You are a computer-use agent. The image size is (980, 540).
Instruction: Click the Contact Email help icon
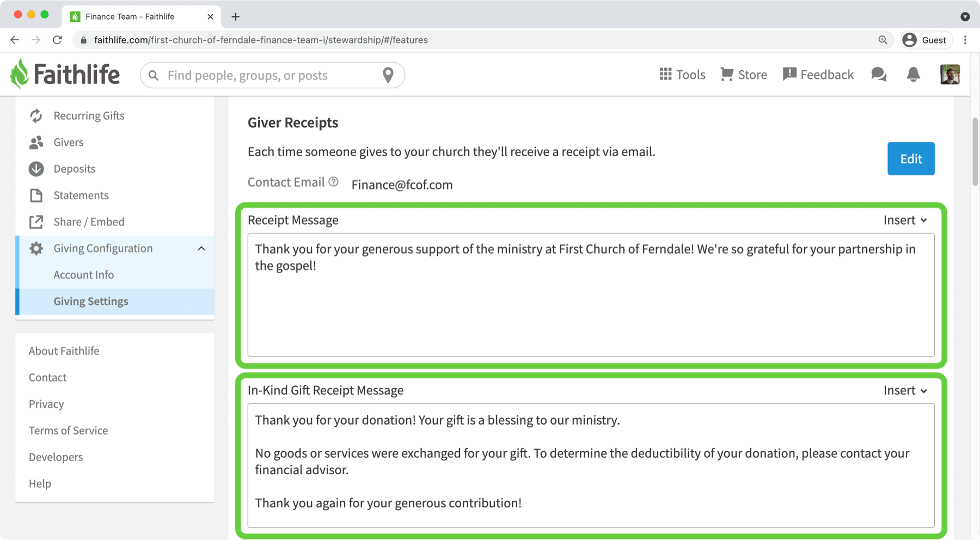coord(333,182)
